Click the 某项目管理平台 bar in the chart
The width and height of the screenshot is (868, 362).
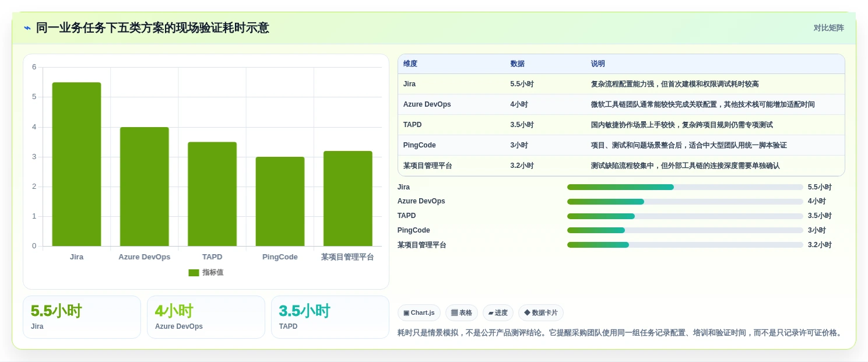(348, 199)
